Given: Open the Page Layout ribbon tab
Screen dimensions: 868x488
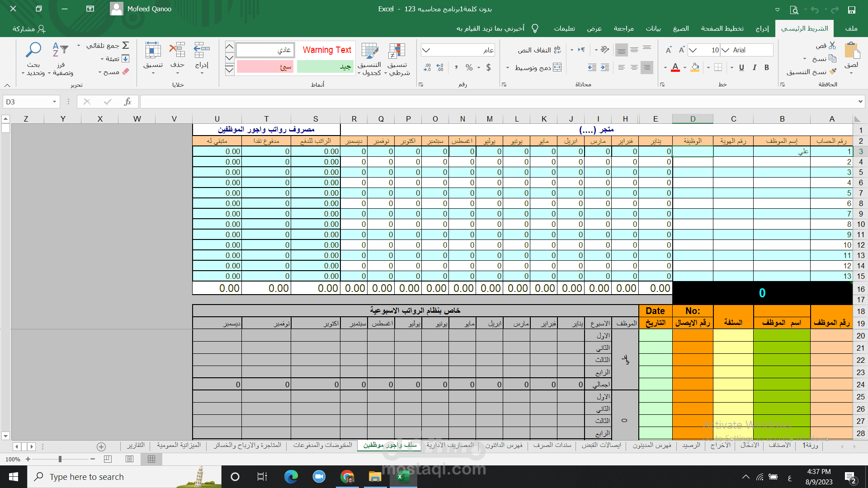Looking at the screenshot, I should 722,28.
